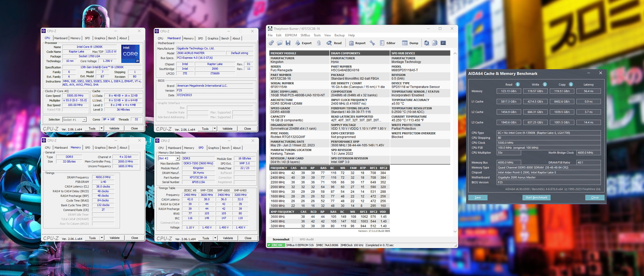Open the Help menu in Thaiphoon Burner
Viewport: 644px width, 276px height.
click(351, 35)
